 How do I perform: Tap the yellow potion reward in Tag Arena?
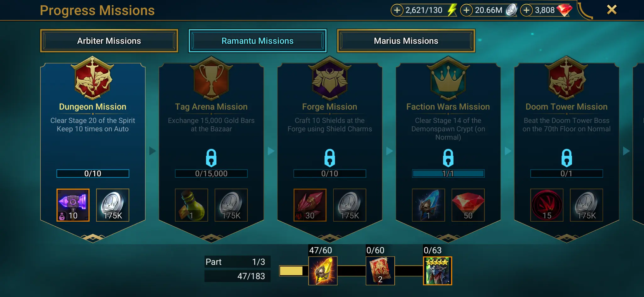click(x=192, y=205)
